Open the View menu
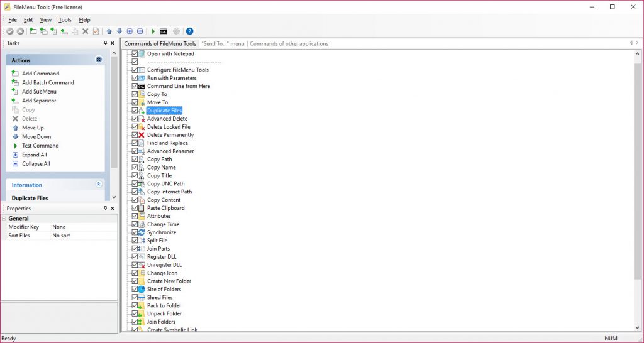 coord(45,19)
